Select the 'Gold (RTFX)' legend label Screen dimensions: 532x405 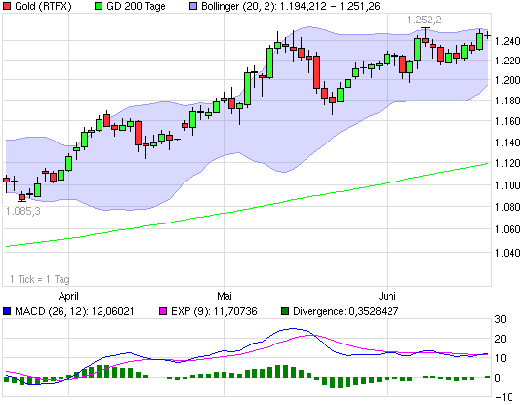43,6
